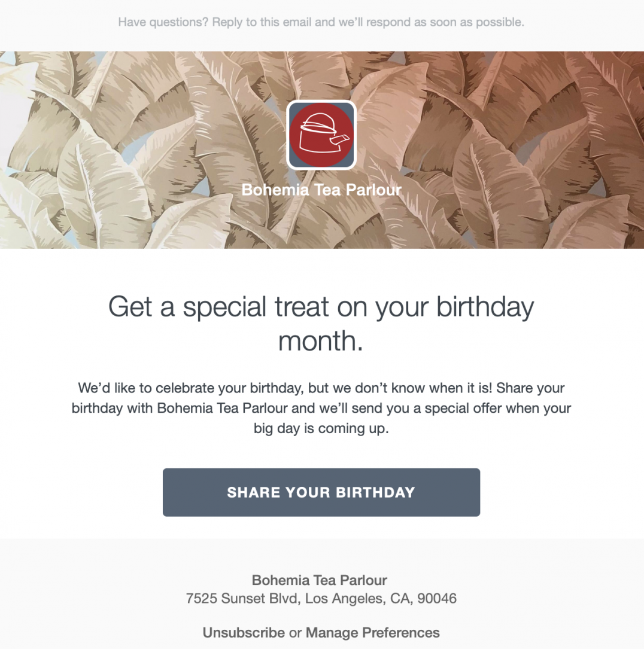This screenshot has height=649, width=644.
Task: Click the Bohemia Tea Parlour footer name
Action: [321, 580]
